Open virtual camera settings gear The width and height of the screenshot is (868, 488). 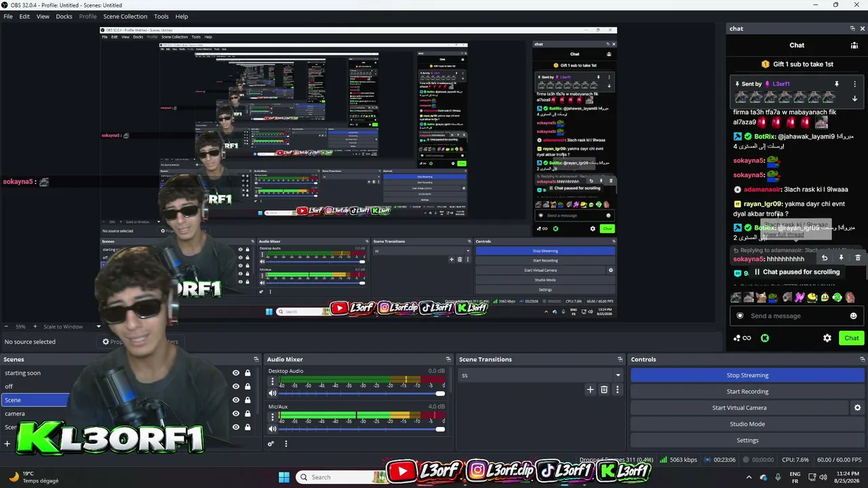click(857, 407)
